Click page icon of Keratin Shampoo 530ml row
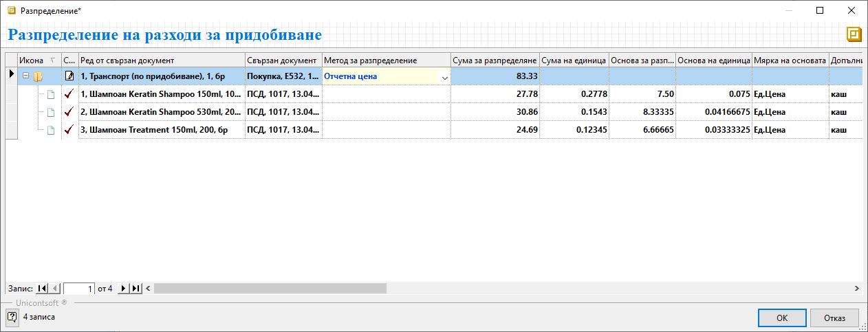This screenshot has height=332, width=868. (x=50, y=112)
